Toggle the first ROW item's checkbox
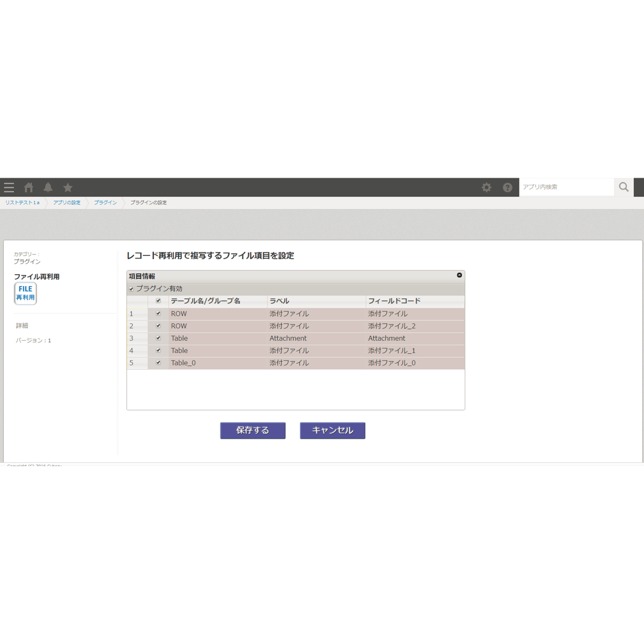 tap(158, 313)
